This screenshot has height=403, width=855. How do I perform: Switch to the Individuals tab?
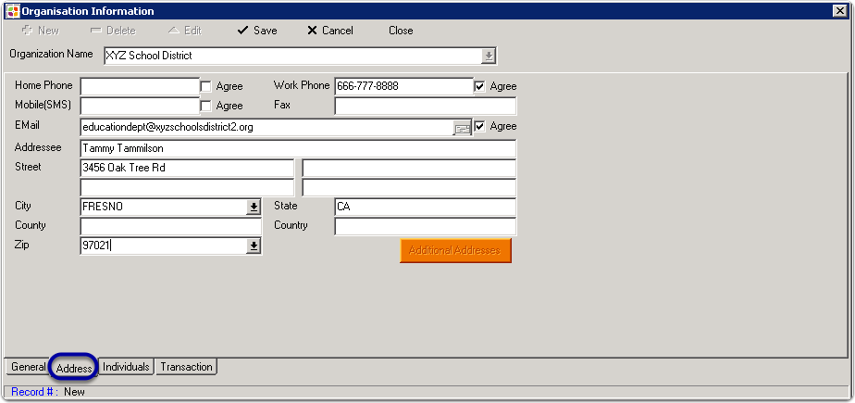pyautogui.click(x=126, y=367)
